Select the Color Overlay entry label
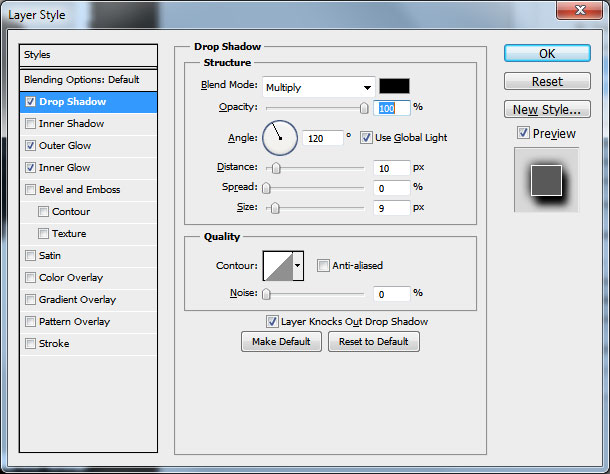 click(71, 277)
